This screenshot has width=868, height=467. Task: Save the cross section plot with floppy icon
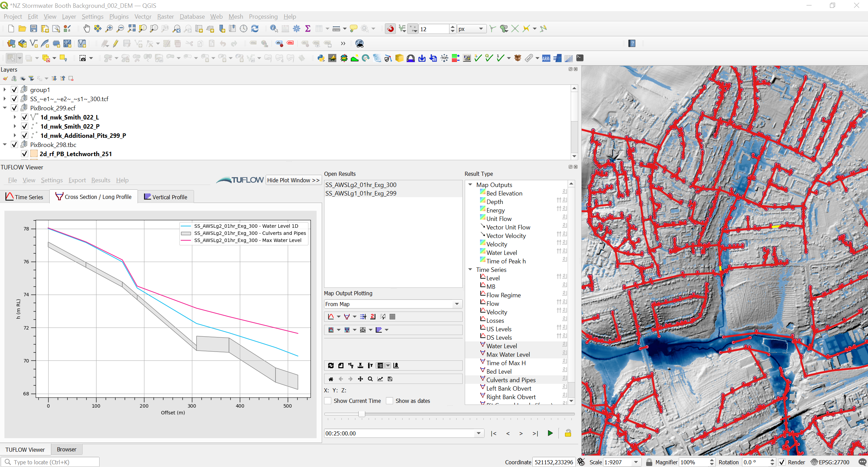(x=390, y=379)
